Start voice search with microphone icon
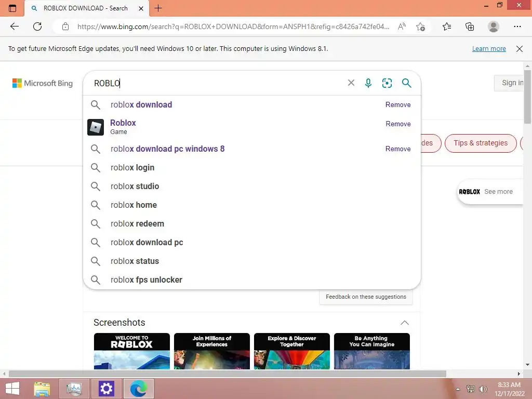Viewport: 532px width, 399px height. click(368, 83)
